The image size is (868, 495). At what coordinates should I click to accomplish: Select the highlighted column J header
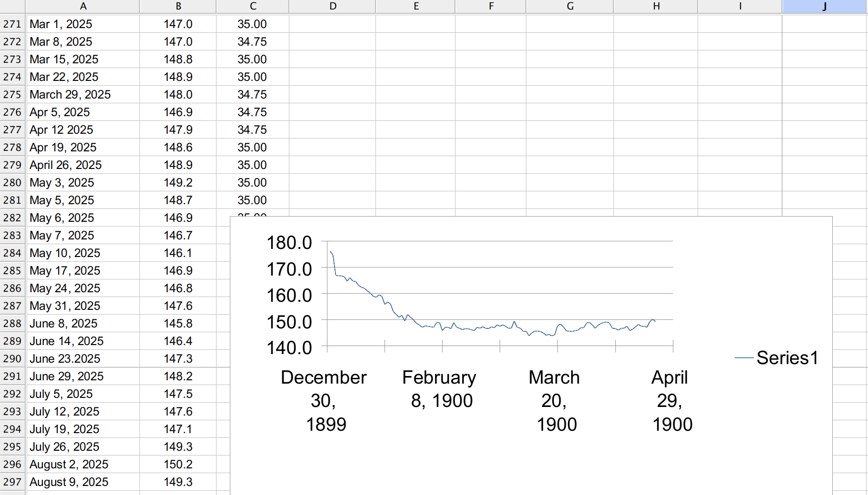(x=824, y=6)
